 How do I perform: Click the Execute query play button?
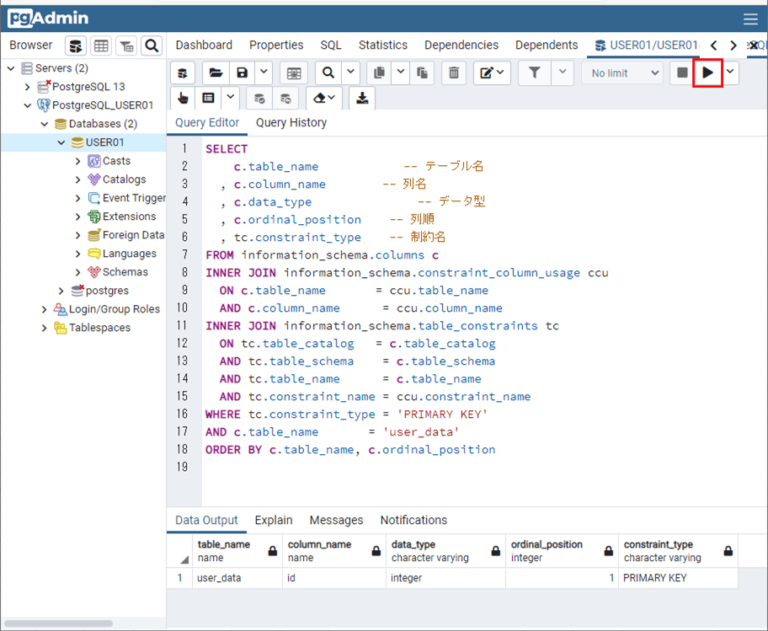pos(708,72)
